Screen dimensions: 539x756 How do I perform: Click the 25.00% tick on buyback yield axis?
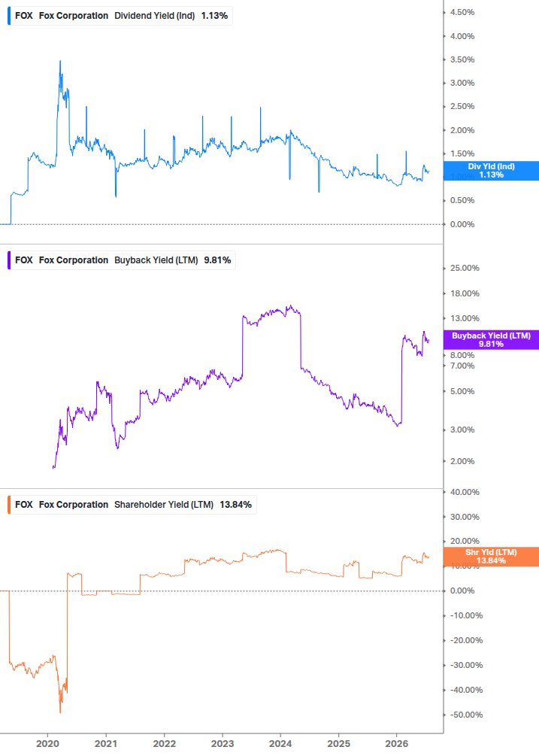(465, 268)
